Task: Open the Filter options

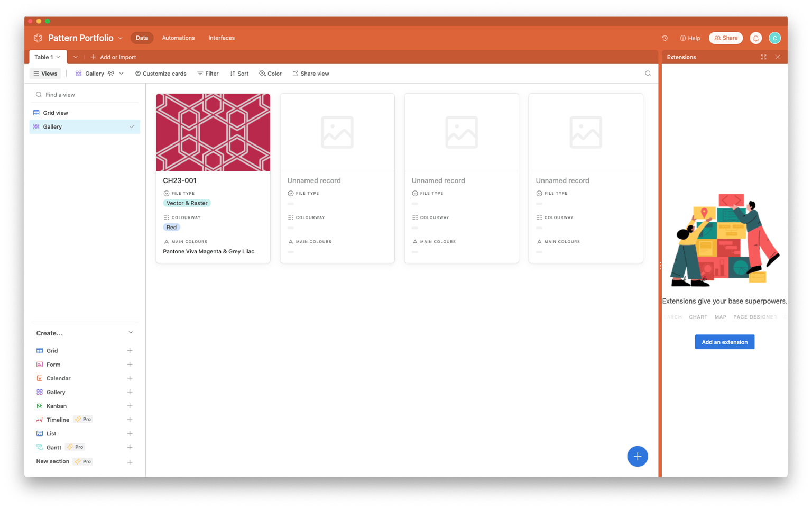Action: (208, 74)
